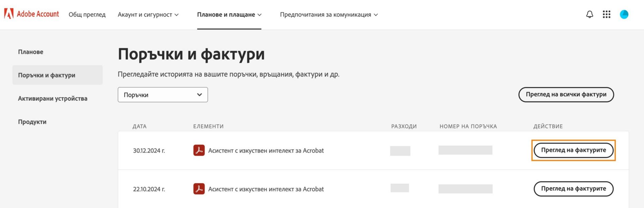644x208 pixels.
Task: Open Продукти in the sidebar
Action: (x=32, y=122)
